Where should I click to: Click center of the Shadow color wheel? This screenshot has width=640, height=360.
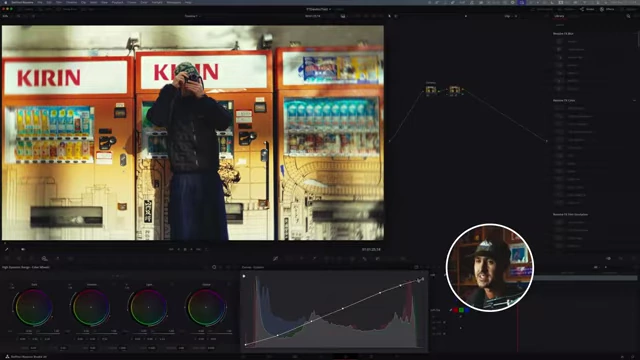91,307
